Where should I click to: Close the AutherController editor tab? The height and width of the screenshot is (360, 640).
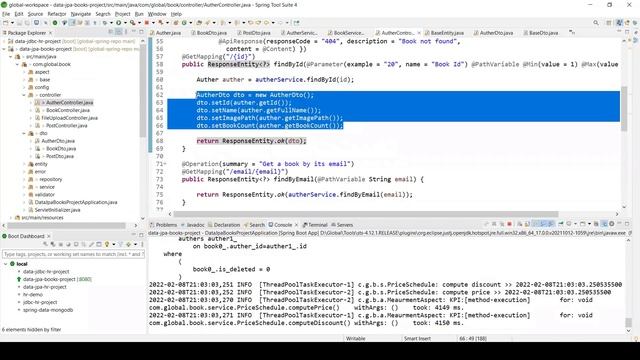click(x=419, y=33)
